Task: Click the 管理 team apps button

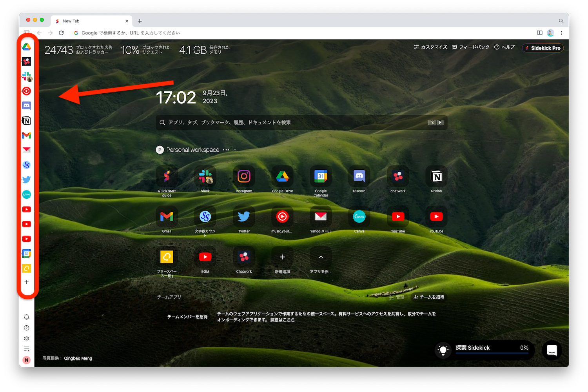Action: tap(396, 297)
